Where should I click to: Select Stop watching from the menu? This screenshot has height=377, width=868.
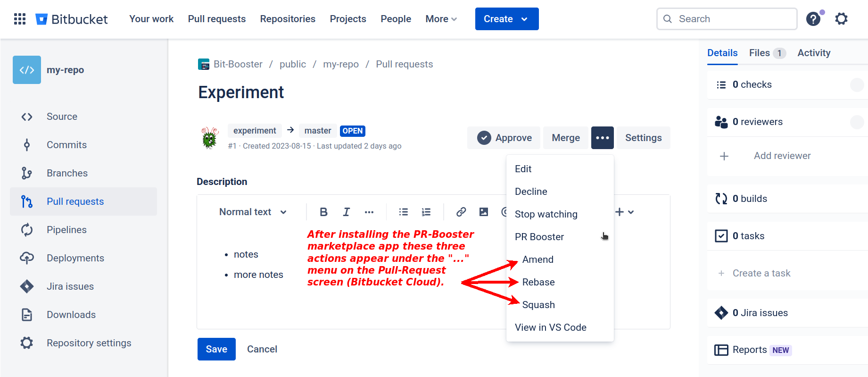[x=560, y=214]
